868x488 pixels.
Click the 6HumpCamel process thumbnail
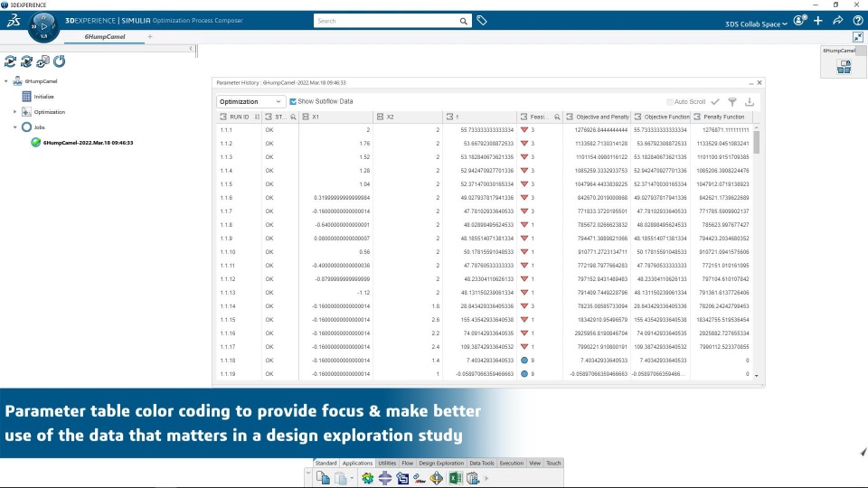click(x=844, y=67)
